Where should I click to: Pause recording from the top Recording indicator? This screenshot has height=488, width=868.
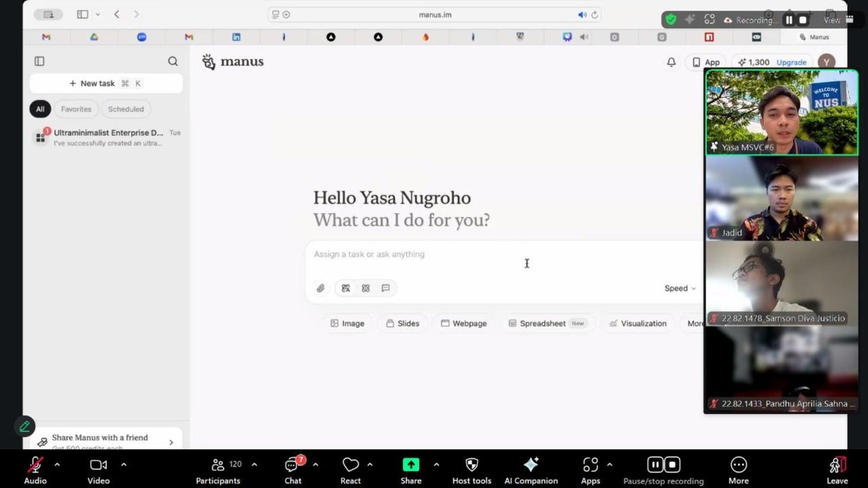coord(789,20)
